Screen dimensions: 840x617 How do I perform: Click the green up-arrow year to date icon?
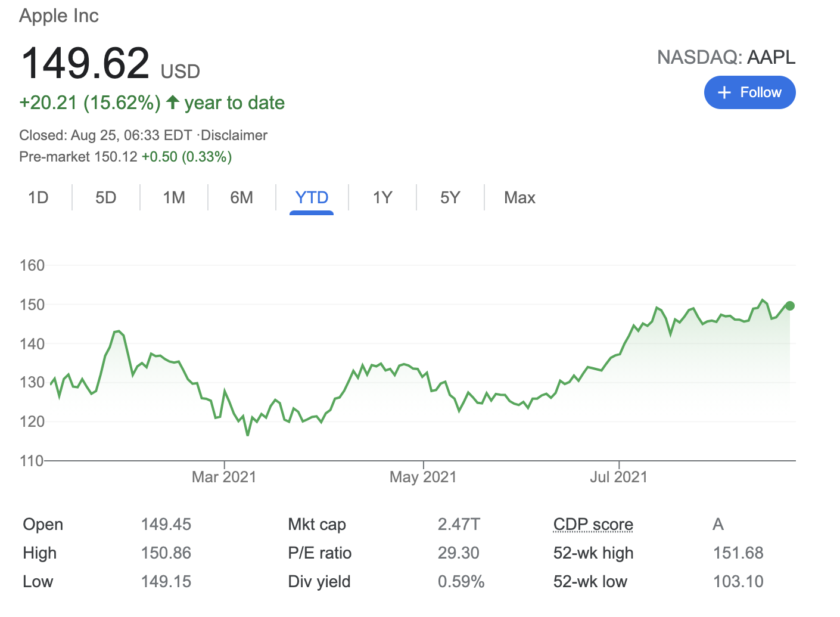(173, 103)
